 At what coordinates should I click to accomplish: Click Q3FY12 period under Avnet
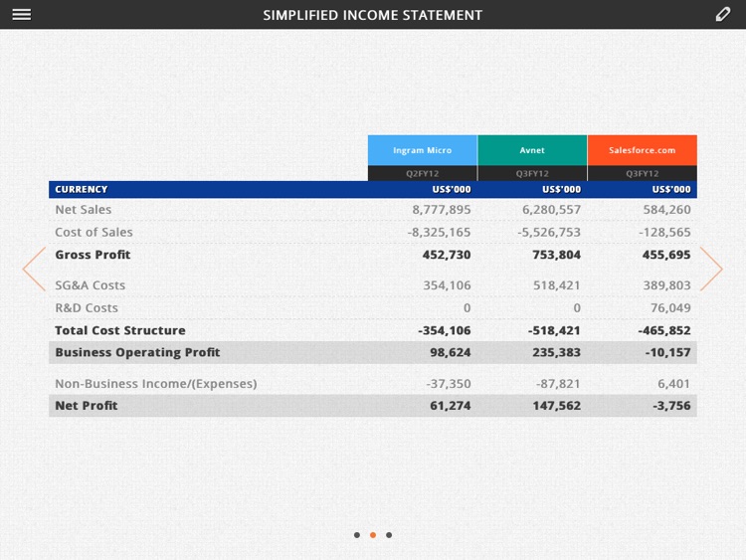click(x=532, y=174)
